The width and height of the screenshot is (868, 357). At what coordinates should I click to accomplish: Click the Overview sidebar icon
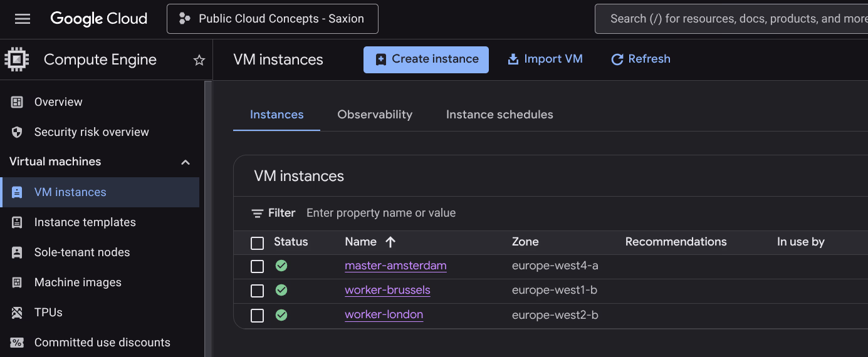[17, 102]
